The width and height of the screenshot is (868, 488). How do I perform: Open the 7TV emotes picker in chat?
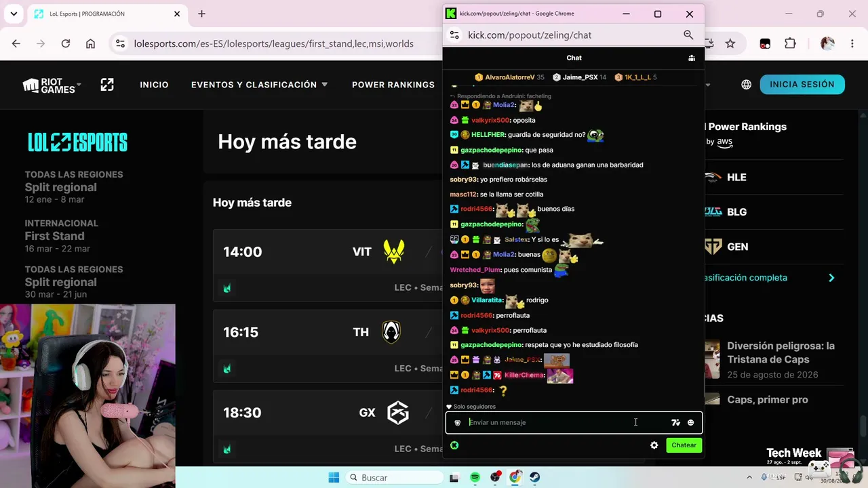(675, 422)
